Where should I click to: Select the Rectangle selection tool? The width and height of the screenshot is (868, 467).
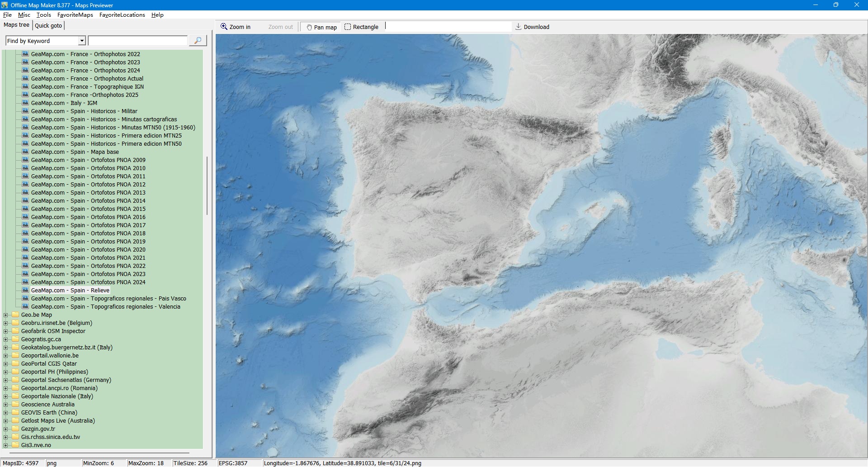tap(361, 27)
